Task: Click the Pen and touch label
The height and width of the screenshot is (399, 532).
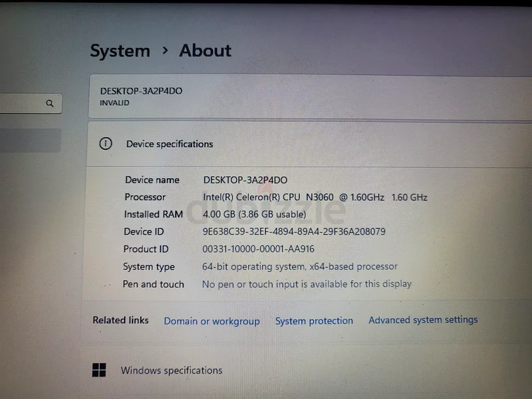Action: tap(153, 284)
